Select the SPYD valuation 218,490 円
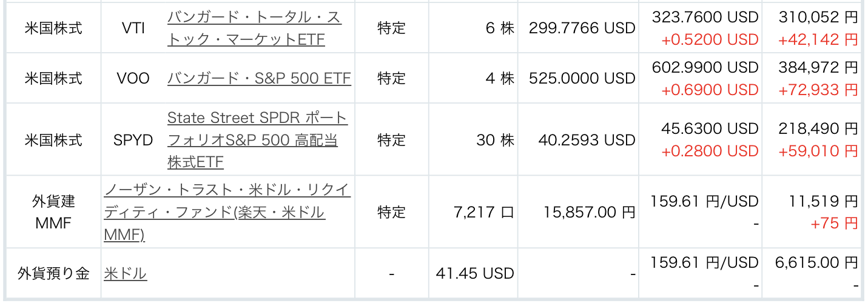 coord(818,129)
